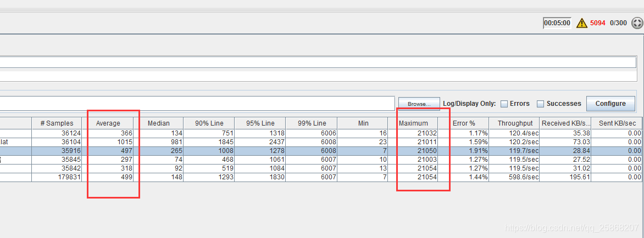Click the Throughput column header
Screen dimensions: 644x238
[x=515, y=123]
